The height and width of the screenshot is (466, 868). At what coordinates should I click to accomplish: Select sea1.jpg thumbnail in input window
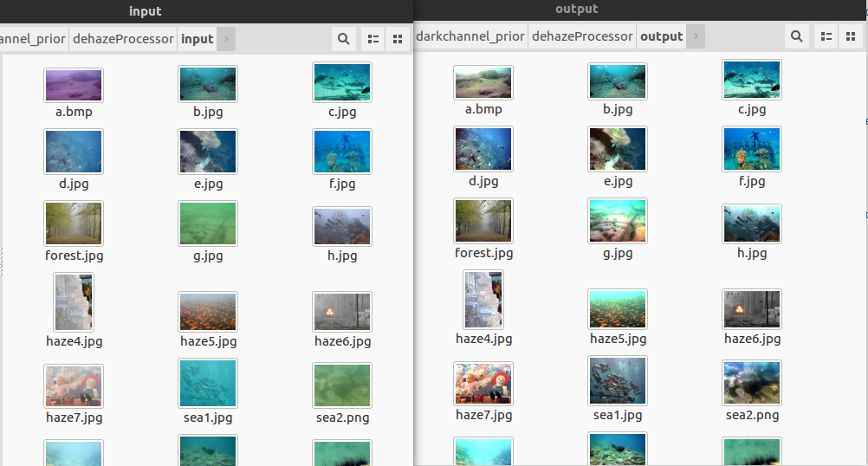pyautogui.click(x=208, y=383)
